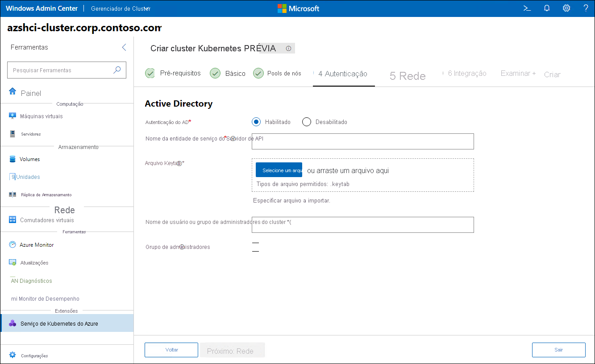Click Próximo: Rede button
The height and width of the screenshot is (364, 595).
click(x=232, y=350)
